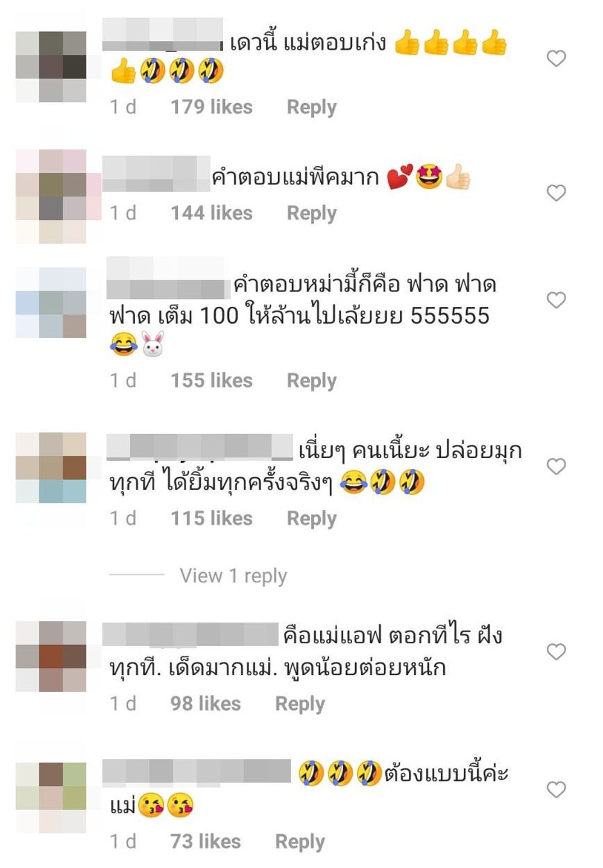Reply to the comment with 144 likes
The image size is (603, 868).
click(x=312, y=213)
